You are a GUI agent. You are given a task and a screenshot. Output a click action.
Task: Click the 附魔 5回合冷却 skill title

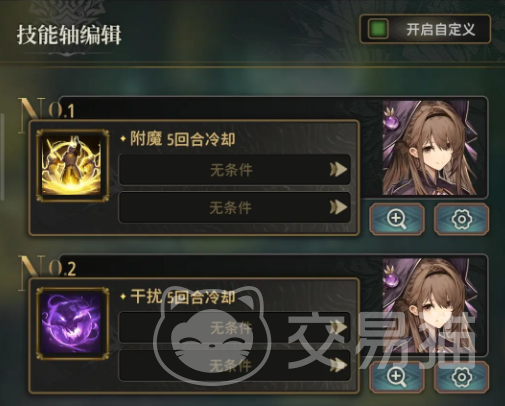pos(182,139)
